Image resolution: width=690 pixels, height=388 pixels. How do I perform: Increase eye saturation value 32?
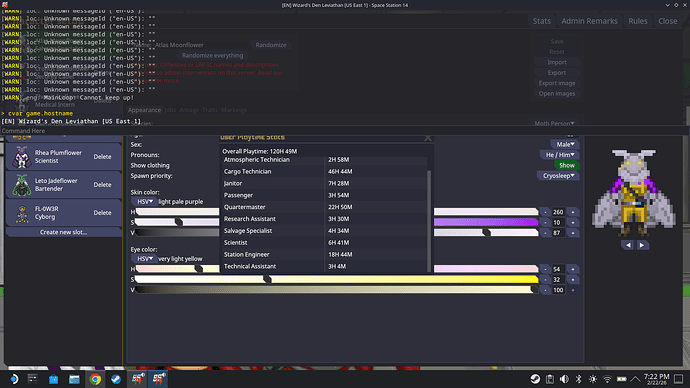tap(573, 280)
